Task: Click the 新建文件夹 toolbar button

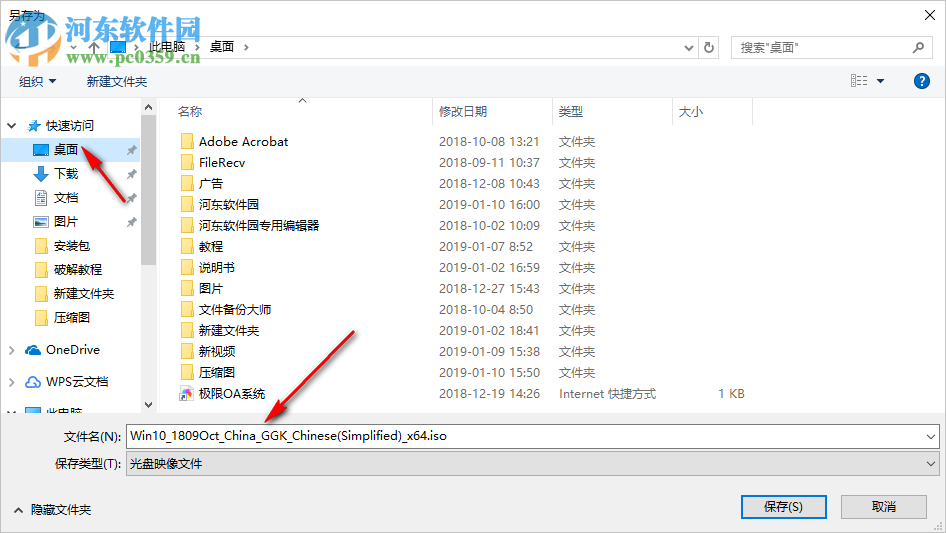Action: pos(117,81)
